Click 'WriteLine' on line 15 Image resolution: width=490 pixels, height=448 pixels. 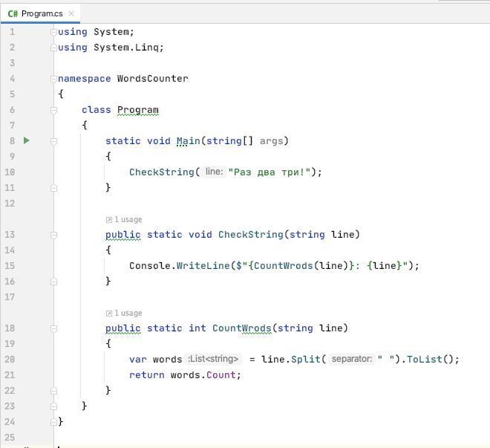tap(203, 266)
